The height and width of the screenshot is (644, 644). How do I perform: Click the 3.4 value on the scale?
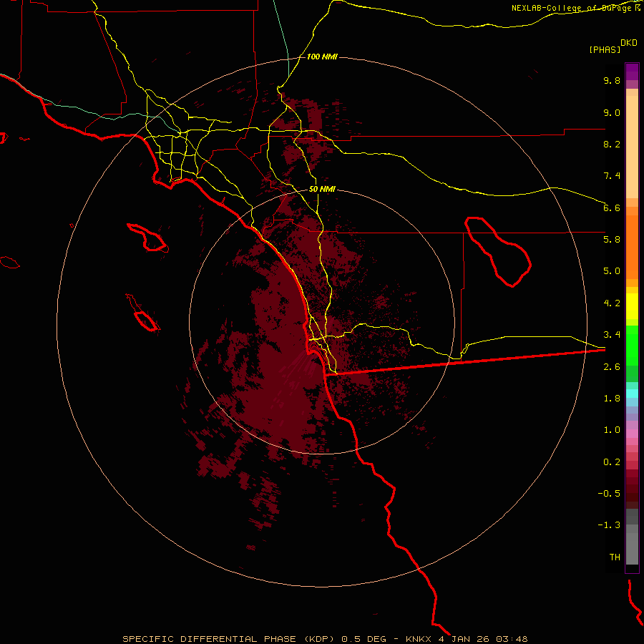[x=612, y=334]
